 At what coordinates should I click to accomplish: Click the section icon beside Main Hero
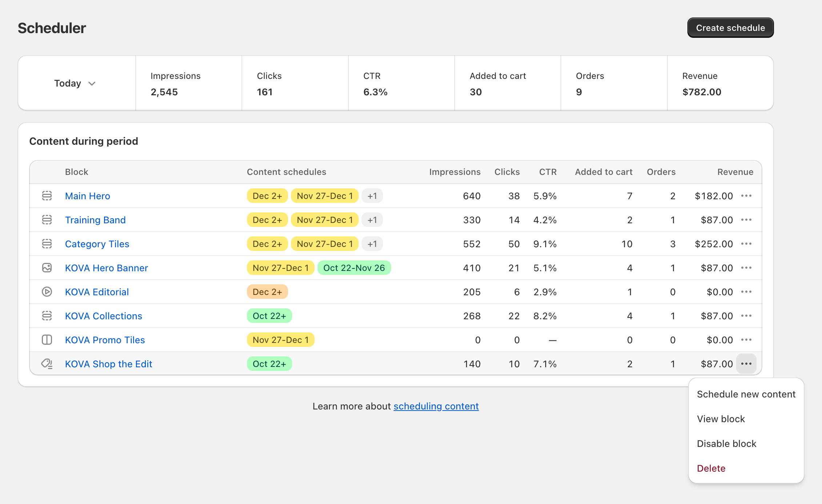pyautogui.click(x=47, y=196)
